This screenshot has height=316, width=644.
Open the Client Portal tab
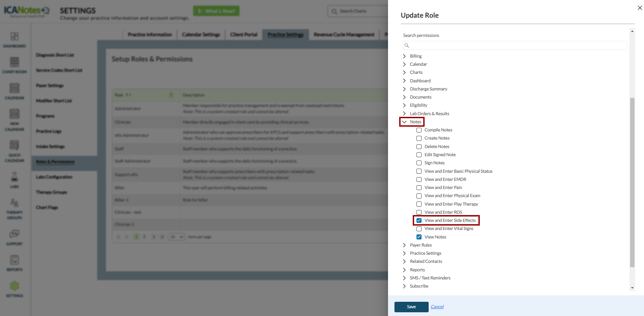click(244, 35)
